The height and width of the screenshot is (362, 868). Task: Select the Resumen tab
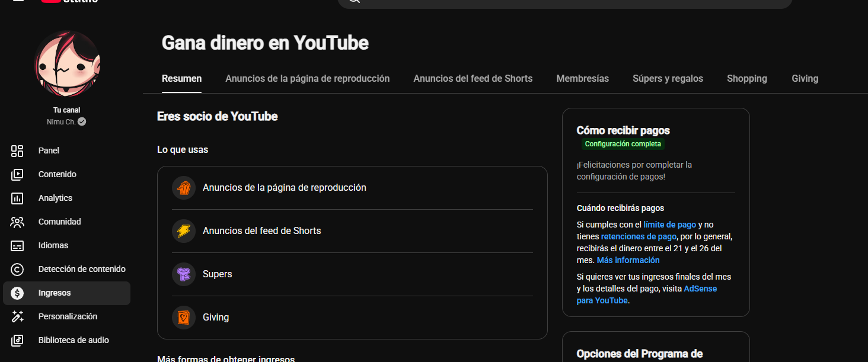tap(181, 78)
